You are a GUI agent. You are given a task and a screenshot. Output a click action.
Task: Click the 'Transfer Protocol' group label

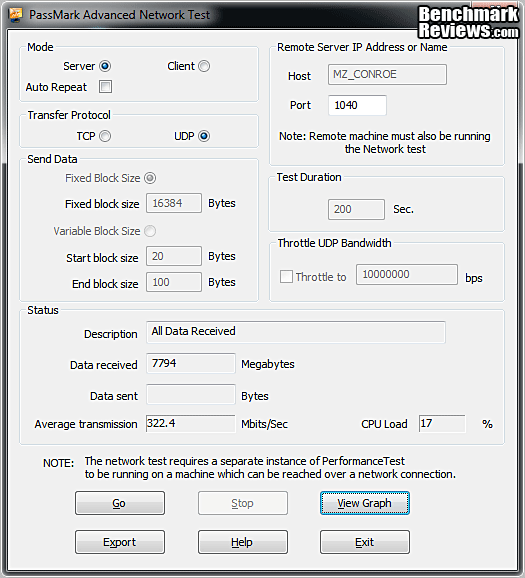pos(69,115)
